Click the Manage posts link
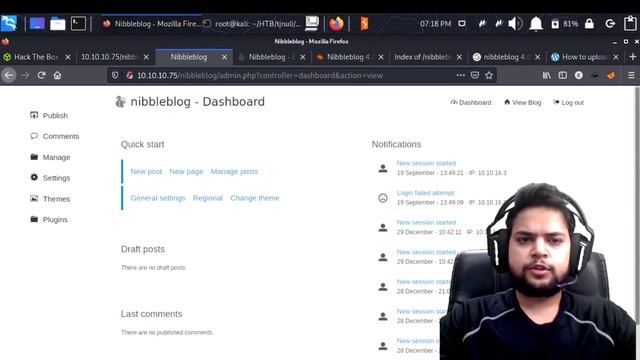The image size is (640, 360). 234,171
